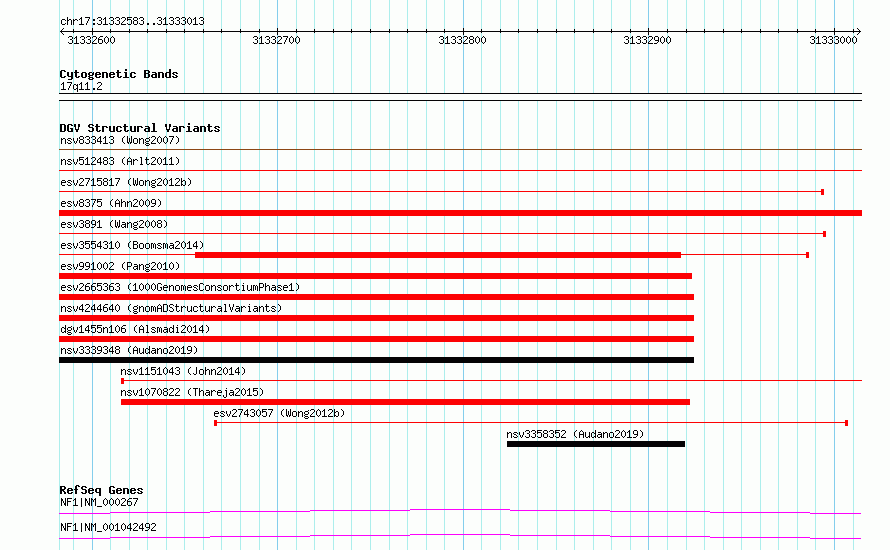This screenshot has width=890, height=550.
Task: Click the nsv4244640 red variant bar
Action: [376, 318]
